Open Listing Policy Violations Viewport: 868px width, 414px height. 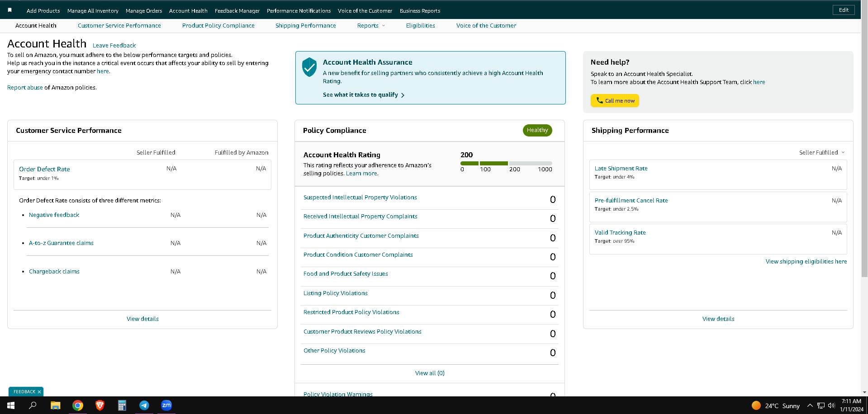pyautogui.click(x=335, y=293)
